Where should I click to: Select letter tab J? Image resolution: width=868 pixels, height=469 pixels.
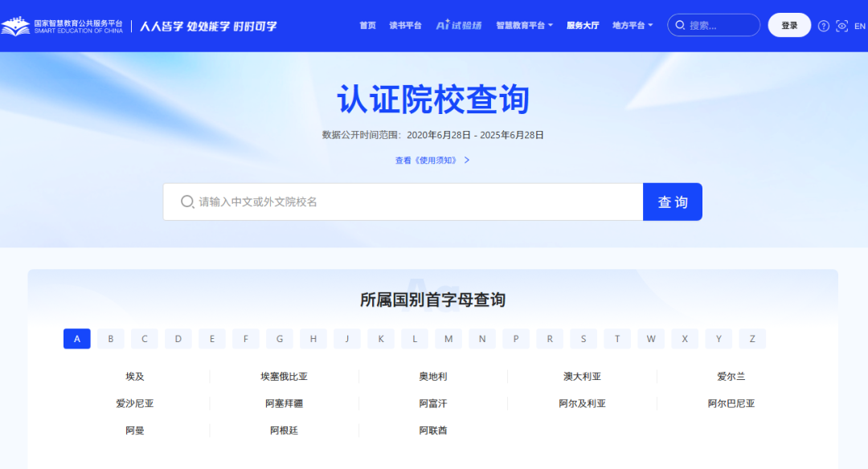[347, 339]
